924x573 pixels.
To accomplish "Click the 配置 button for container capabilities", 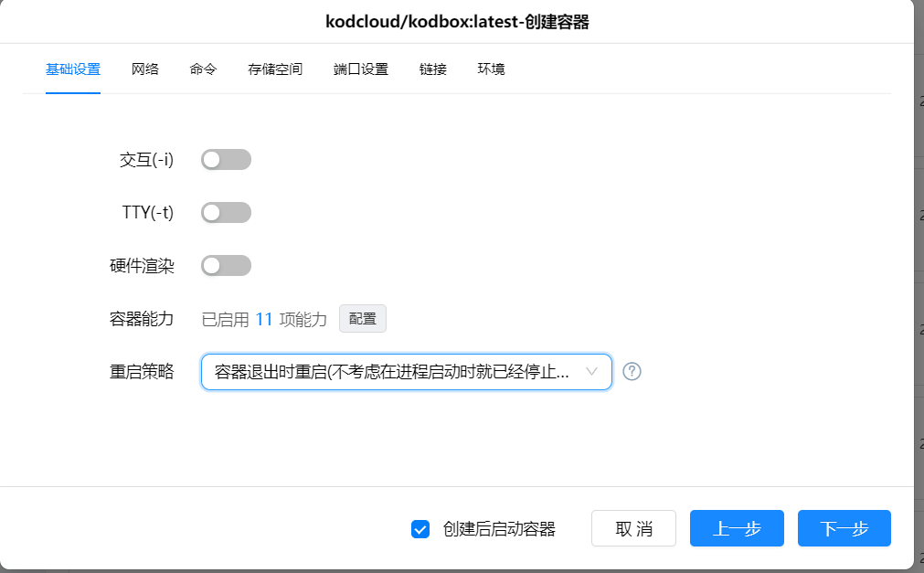I will coord(363,319).
